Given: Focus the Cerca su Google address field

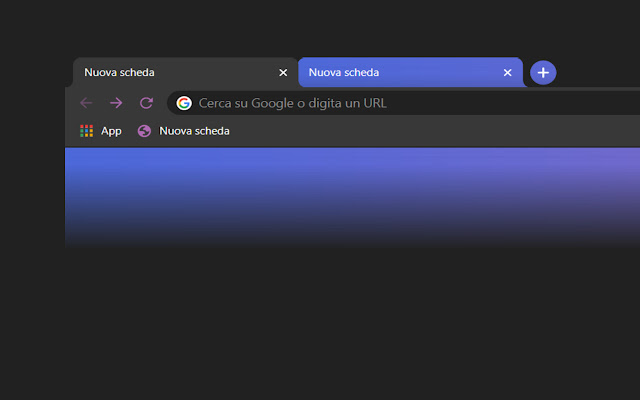Looking at the screenshot, I should click(404, 103).
